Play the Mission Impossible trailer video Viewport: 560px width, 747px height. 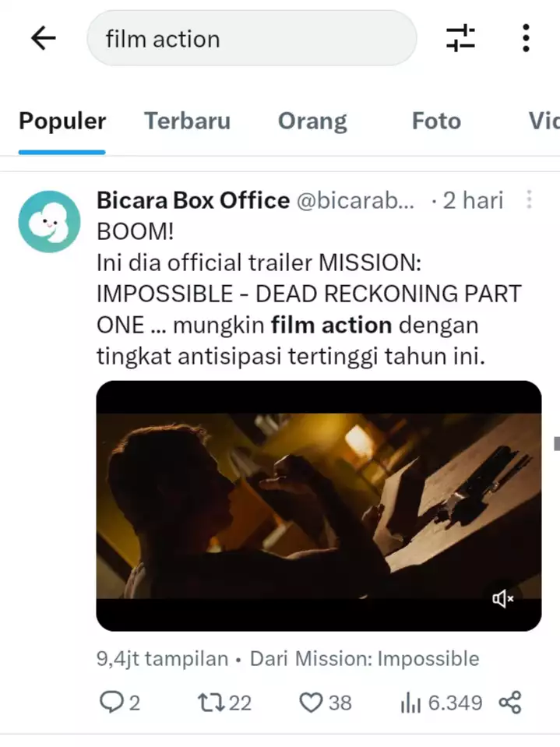pyautogui.click(x=319, y=506)
